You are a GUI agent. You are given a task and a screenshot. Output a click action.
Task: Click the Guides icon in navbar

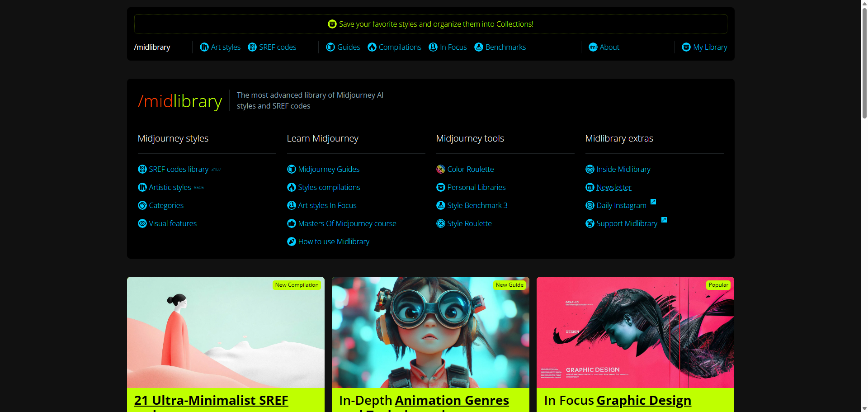(330, 47)
